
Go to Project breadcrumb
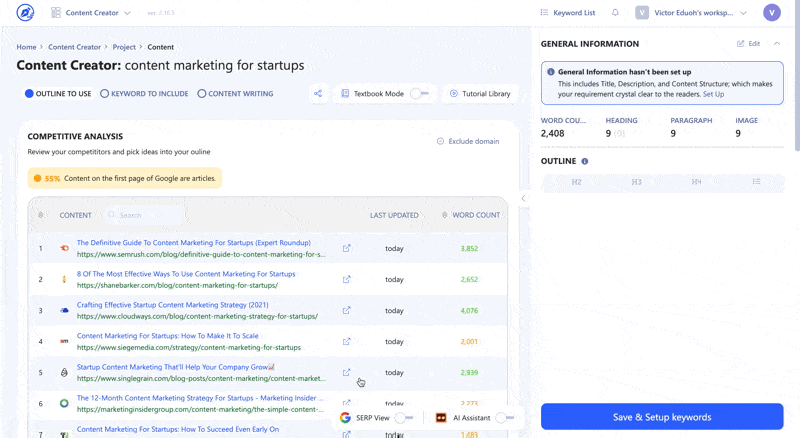(x=124, y=47)
